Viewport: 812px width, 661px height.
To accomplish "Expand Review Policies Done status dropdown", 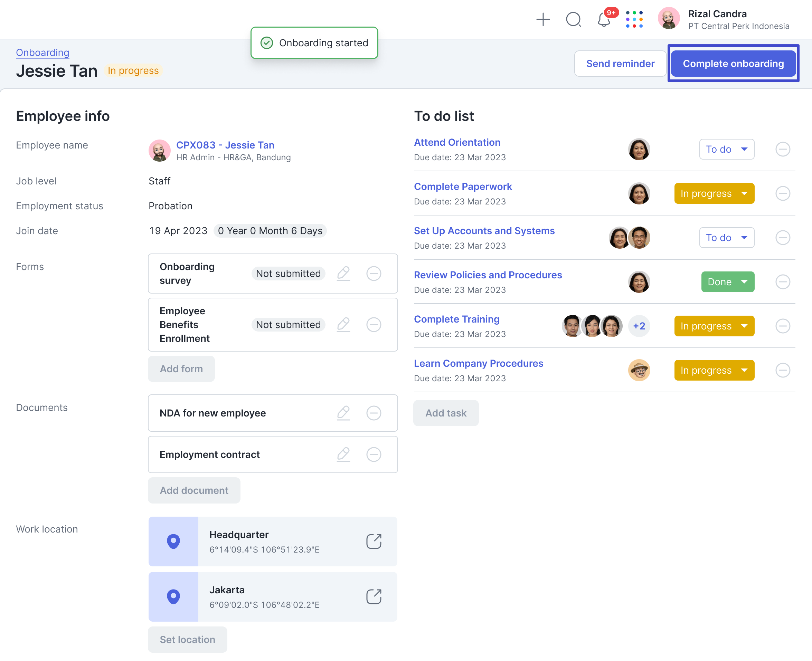I will point(727,282).
